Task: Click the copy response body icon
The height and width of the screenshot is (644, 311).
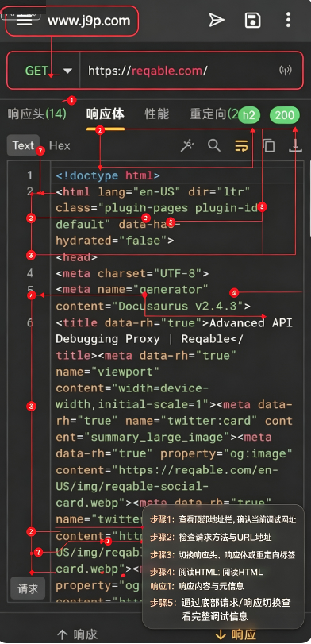Action: point(268,145)
